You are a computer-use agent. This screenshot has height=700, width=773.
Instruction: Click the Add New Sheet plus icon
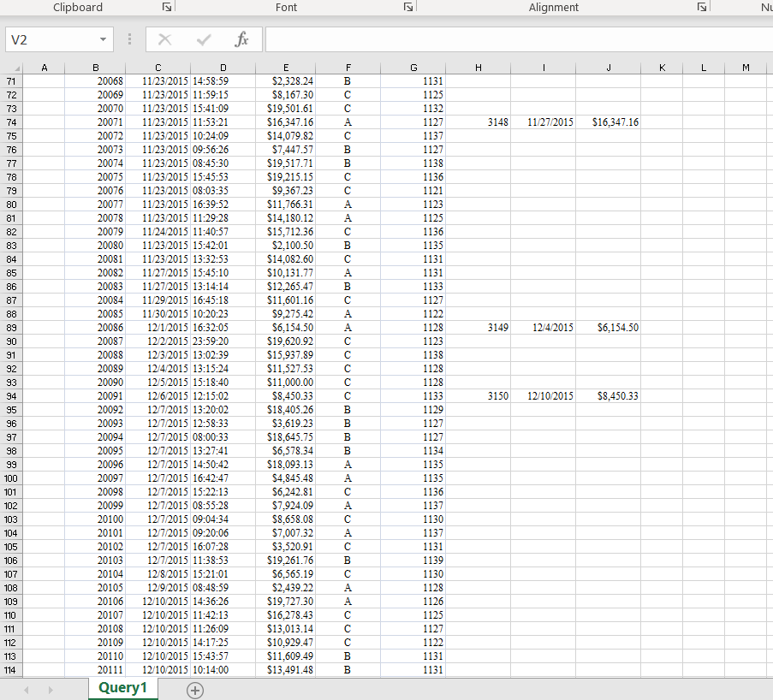pyautogui.click(x=194, y=690)
